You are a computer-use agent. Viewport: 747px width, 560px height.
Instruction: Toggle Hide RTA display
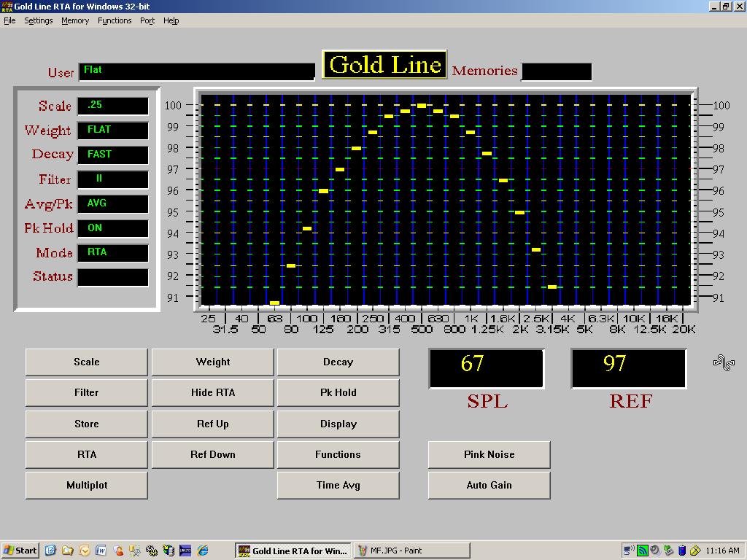212,392
